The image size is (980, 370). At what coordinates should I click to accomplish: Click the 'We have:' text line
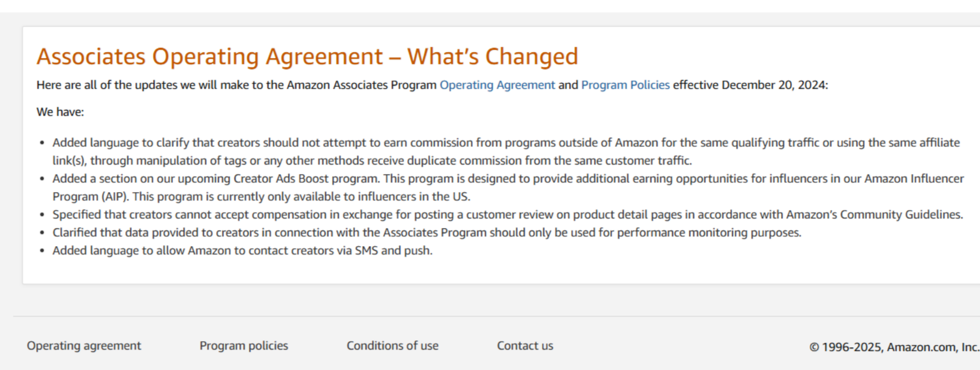[60, 112]
